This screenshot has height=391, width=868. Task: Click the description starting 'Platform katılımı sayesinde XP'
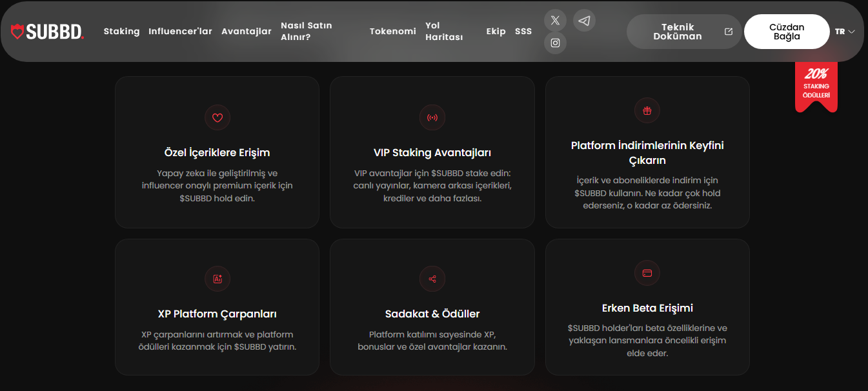tap(432, 341)
